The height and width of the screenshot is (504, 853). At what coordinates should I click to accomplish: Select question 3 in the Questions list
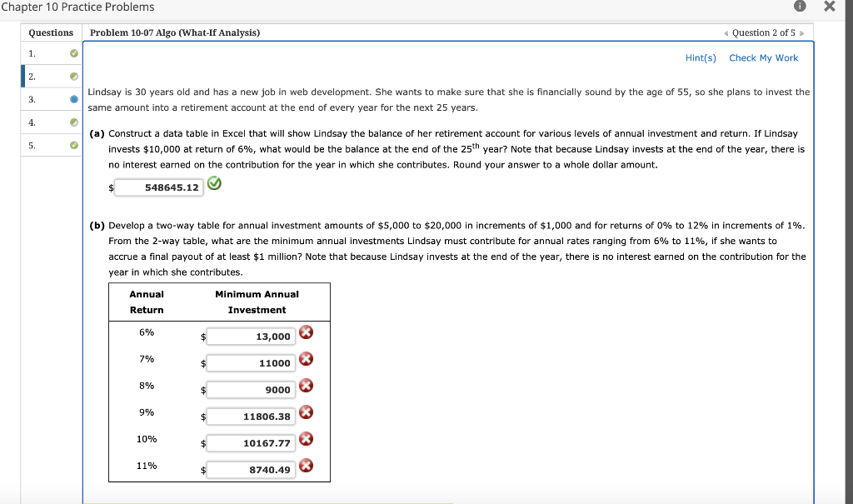tap(51, 99)
